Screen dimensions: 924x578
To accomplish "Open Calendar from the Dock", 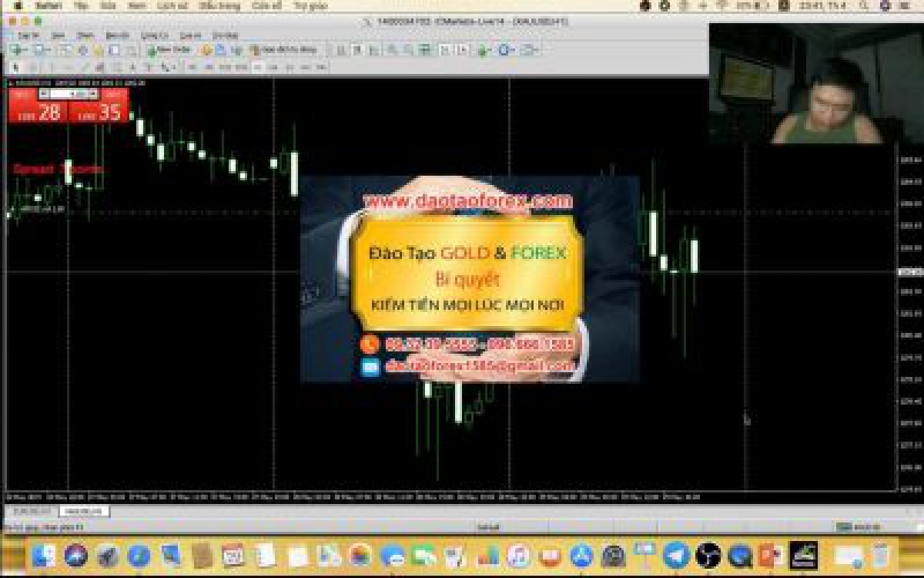I will tap(233, 555).
